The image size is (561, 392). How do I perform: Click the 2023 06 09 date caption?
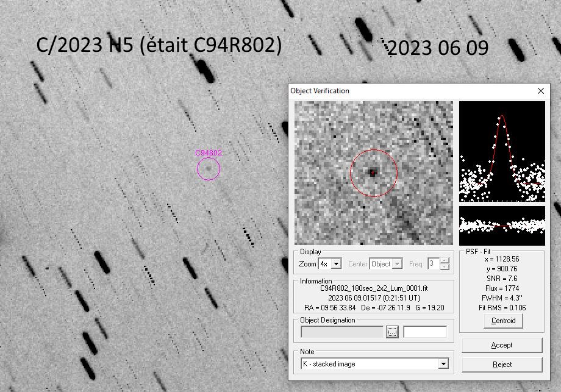click(x=438, y=48)
